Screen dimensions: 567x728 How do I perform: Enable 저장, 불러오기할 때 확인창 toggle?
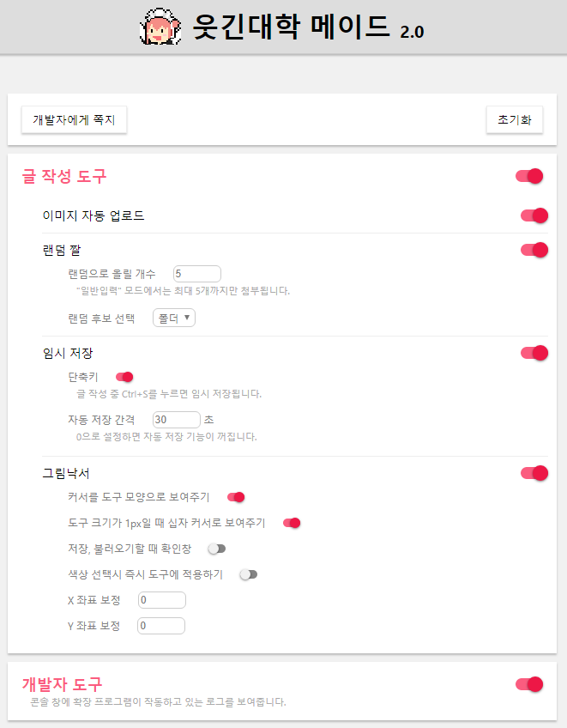217,549
